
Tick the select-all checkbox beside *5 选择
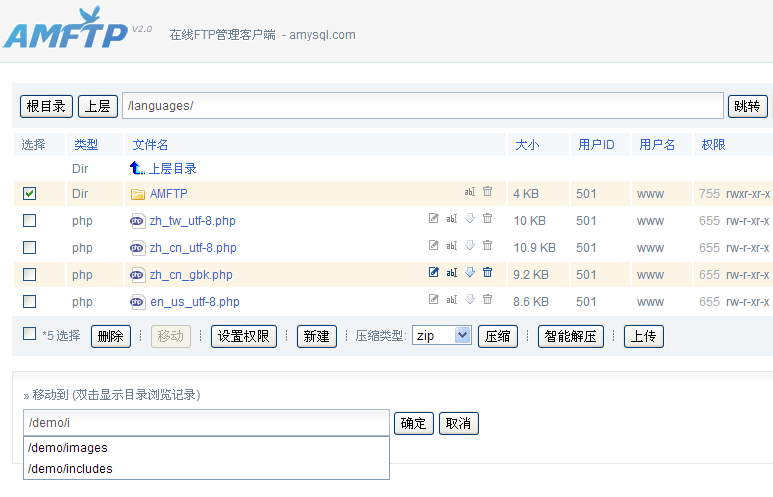click(29, 335)
